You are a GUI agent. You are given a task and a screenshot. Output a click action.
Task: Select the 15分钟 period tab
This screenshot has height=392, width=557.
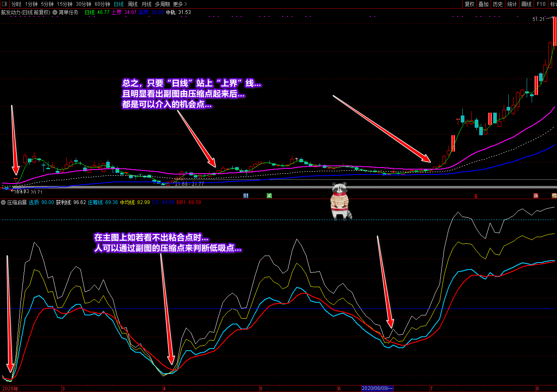pos(65,4)
